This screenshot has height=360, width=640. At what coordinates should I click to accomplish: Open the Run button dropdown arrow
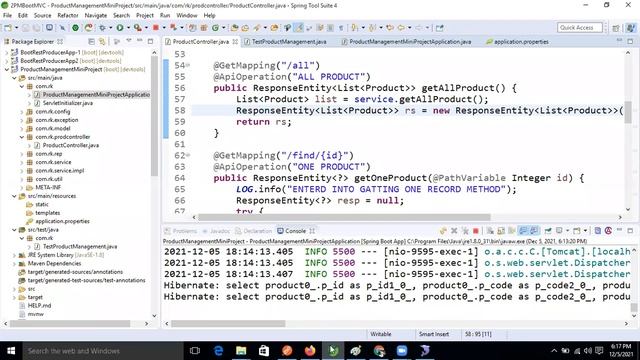coord(128,28)
